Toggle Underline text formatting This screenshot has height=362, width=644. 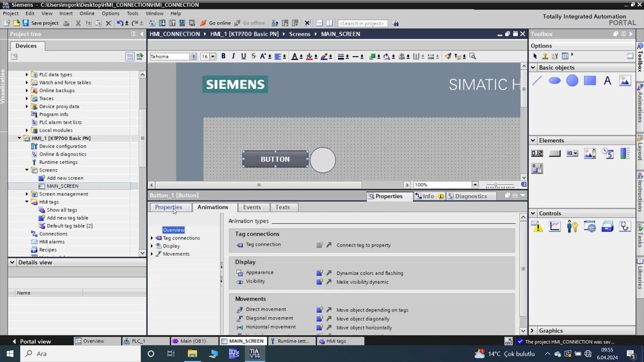(x=244, y=56)
